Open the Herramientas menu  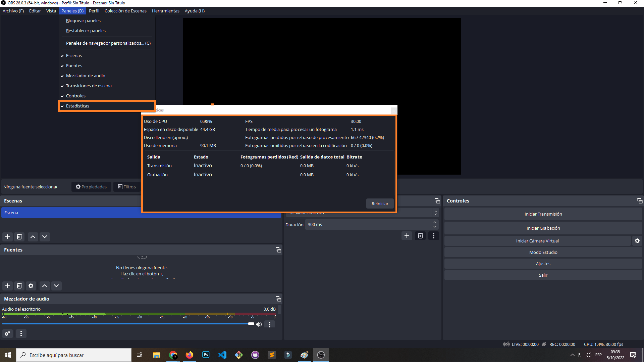[x=165, y=11]
